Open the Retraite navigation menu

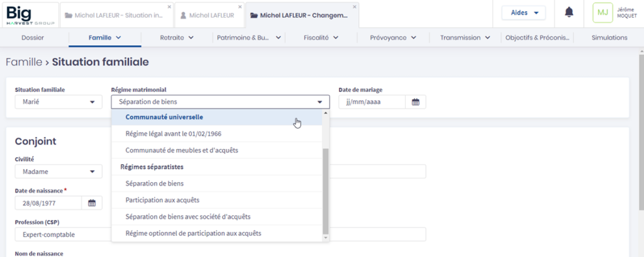coord(177,38)
